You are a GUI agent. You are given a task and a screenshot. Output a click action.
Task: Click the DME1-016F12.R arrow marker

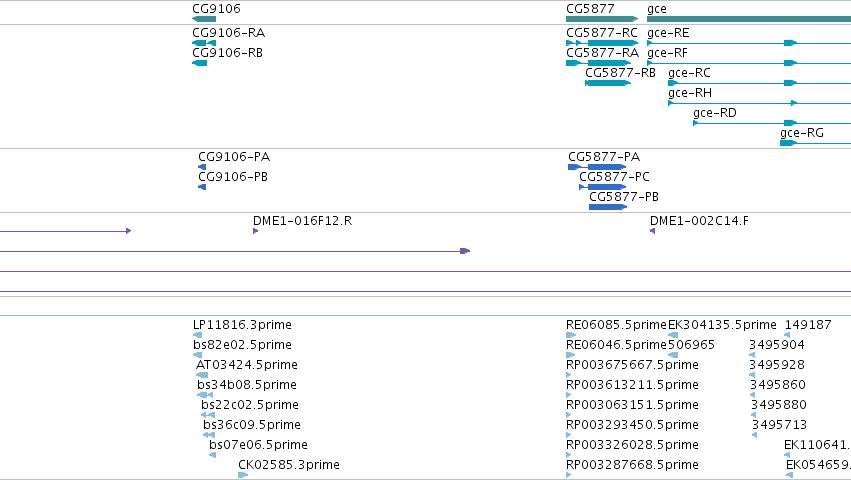[x=256, y=231]
